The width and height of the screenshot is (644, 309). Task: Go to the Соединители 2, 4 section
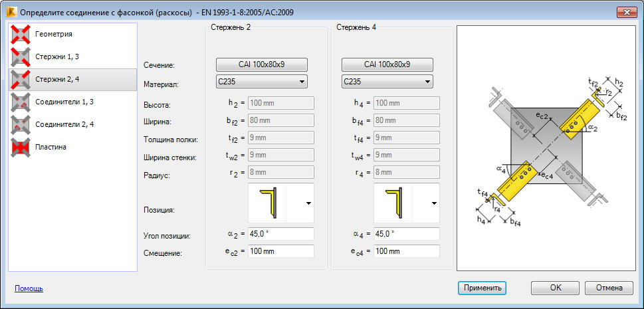[72, 124]
